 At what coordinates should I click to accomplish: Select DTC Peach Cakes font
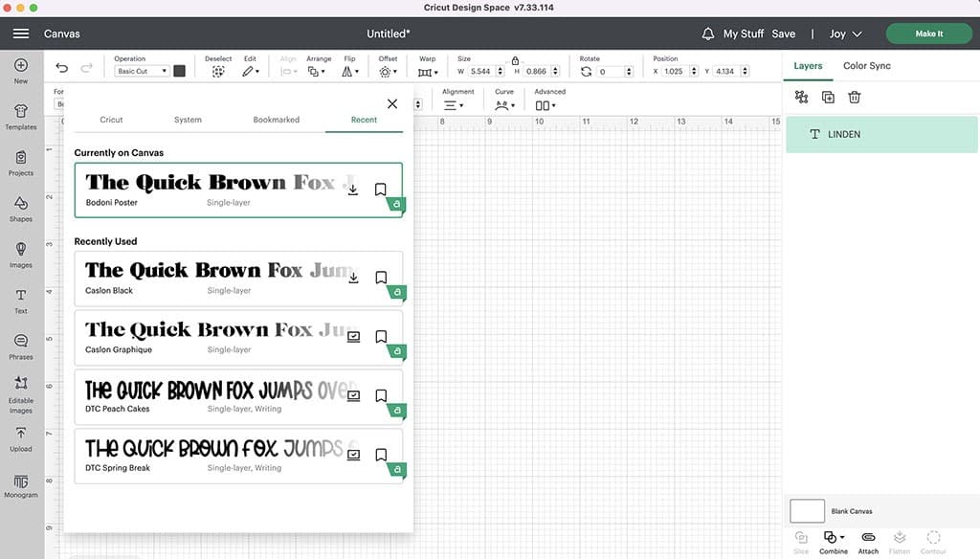238,396
